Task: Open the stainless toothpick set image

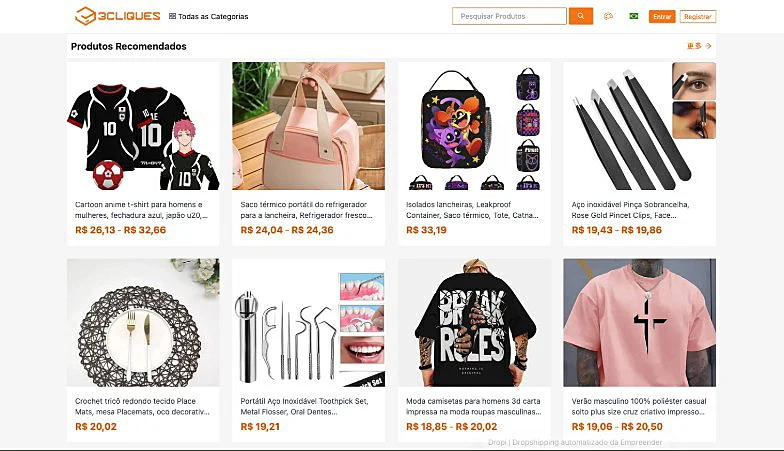Action: pos(308,322)
